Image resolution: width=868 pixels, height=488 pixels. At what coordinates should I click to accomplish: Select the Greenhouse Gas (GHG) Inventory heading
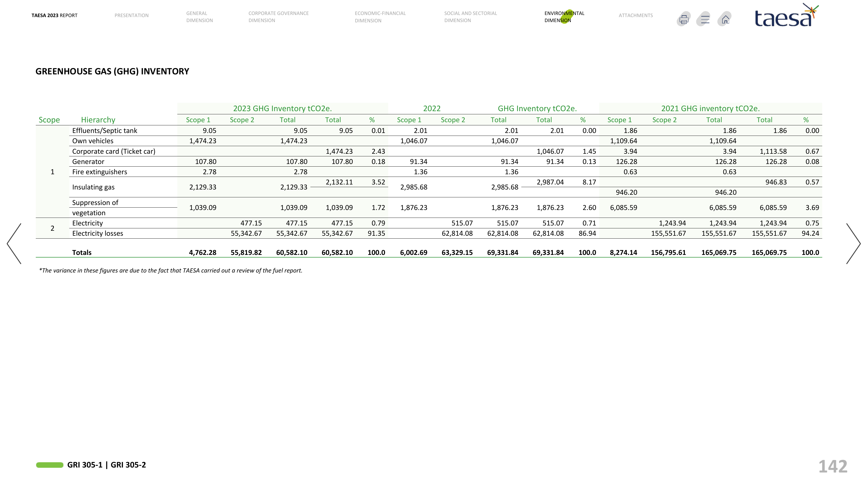[112, 71]
